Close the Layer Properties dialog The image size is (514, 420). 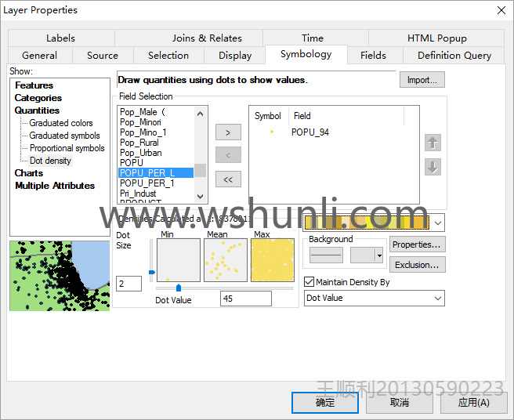[x=501, y=10]
